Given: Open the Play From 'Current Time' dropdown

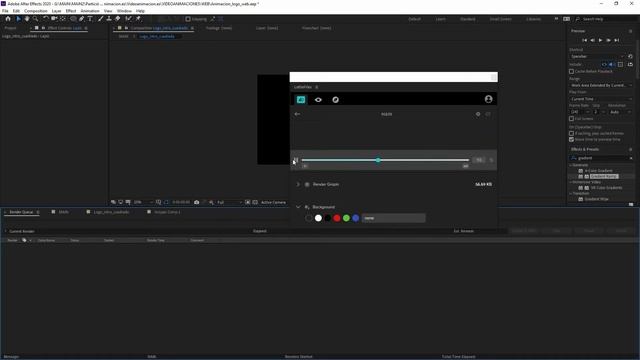Looking at the screenshot, I should pos(601,99).
